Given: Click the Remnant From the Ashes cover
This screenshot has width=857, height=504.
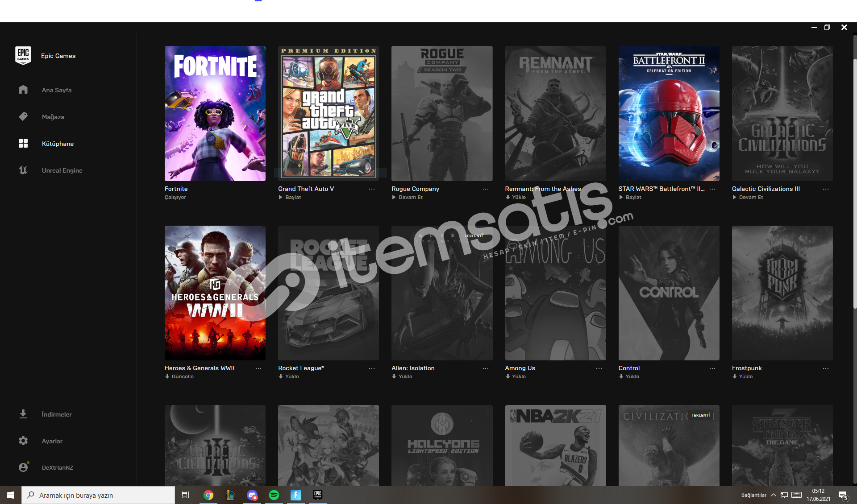Looking at the screenshot, I should coord(555,113).
